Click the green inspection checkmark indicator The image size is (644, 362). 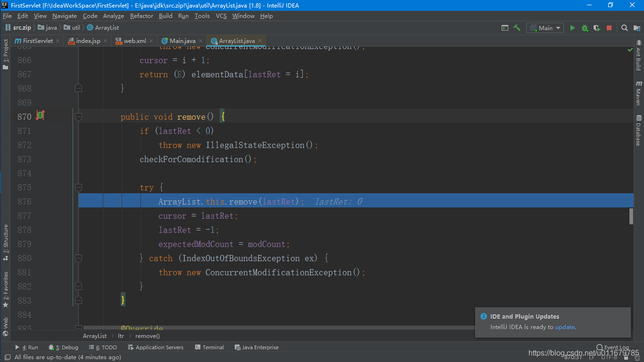630,50
